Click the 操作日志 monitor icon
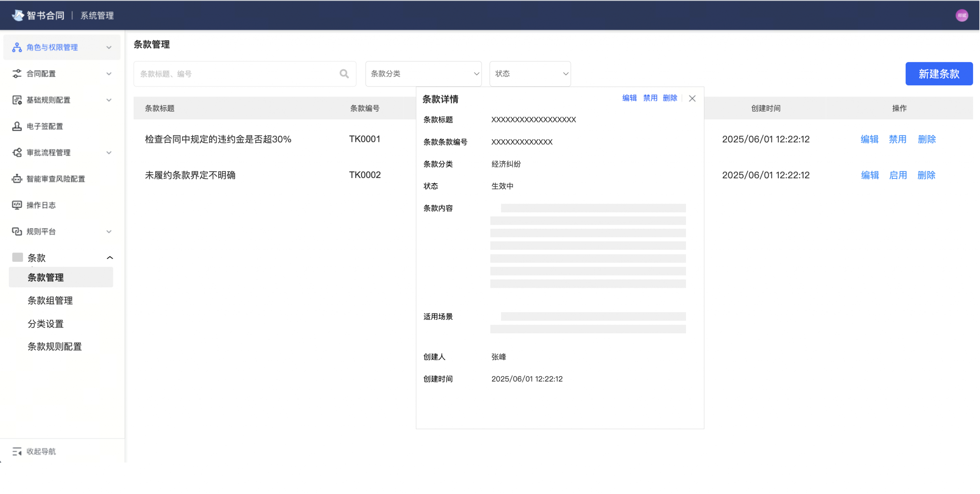980x494 pixels. coord(17,205)
